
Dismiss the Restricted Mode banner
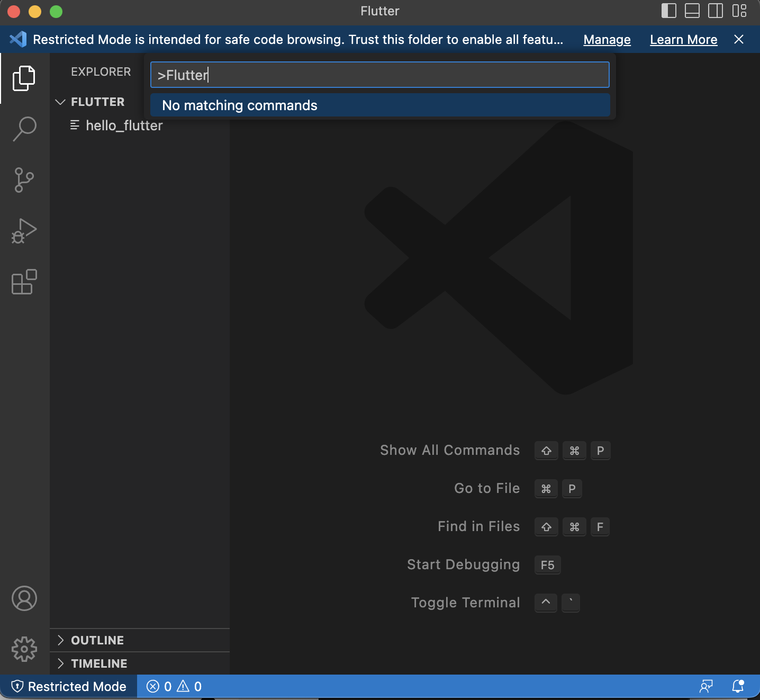point(739,39)
